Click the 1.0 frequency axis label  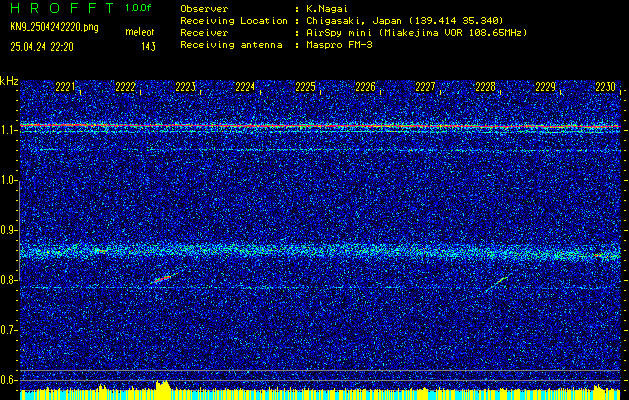coord(8,180)
